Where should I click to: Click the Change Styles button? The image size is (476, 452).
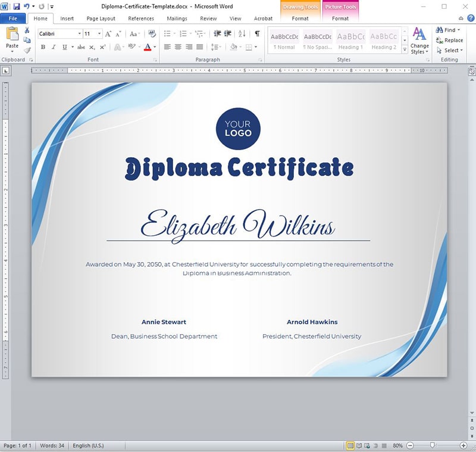(x=419, y=40)
